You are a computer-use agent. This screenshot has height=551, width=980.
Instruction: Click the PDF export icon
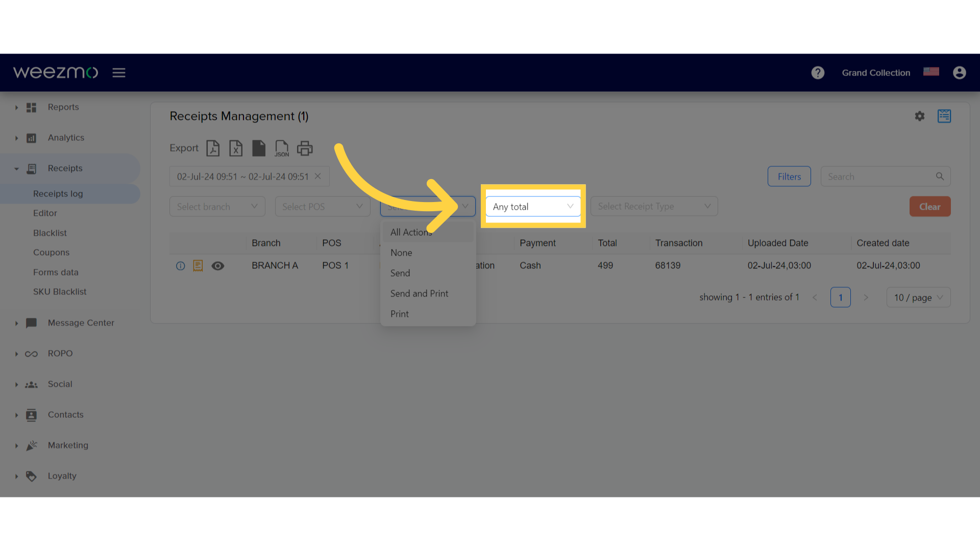(213, 147)
